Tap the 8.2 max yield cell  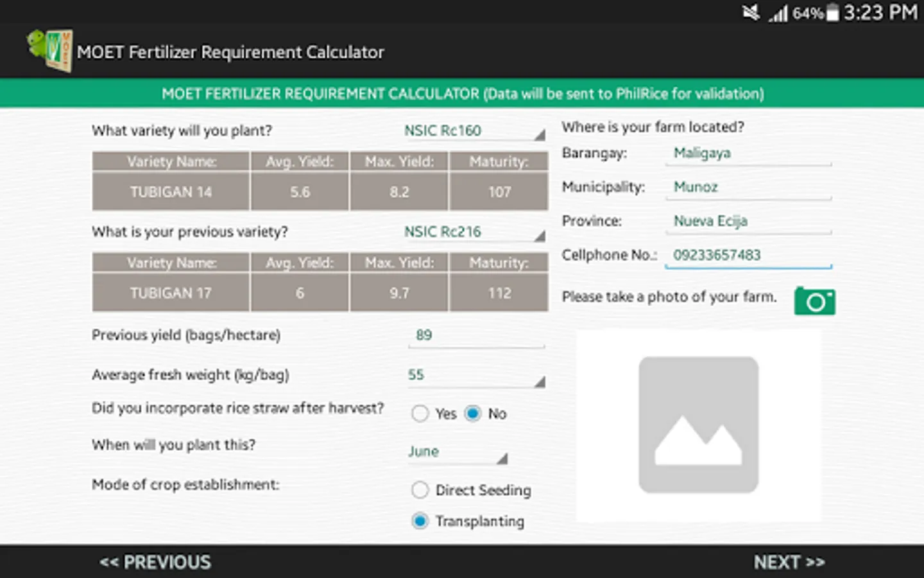(x=399, y=191)
